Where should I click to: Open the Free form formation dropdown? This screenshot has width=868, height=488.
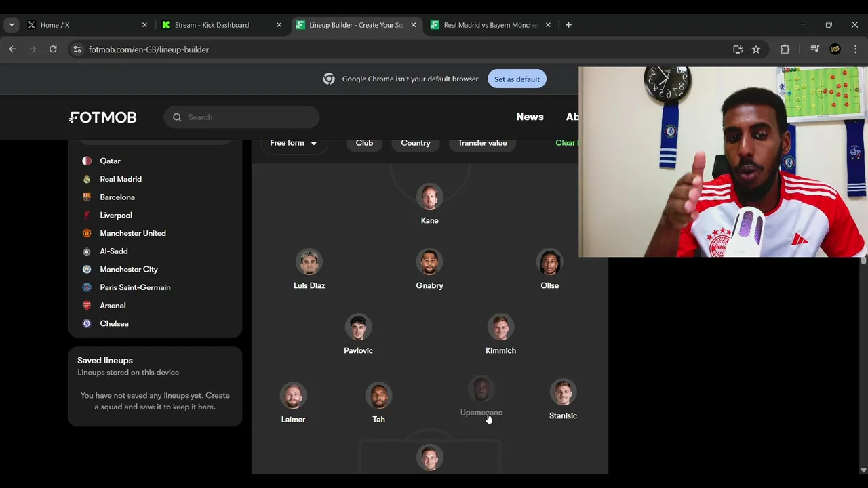click(294, 143)
